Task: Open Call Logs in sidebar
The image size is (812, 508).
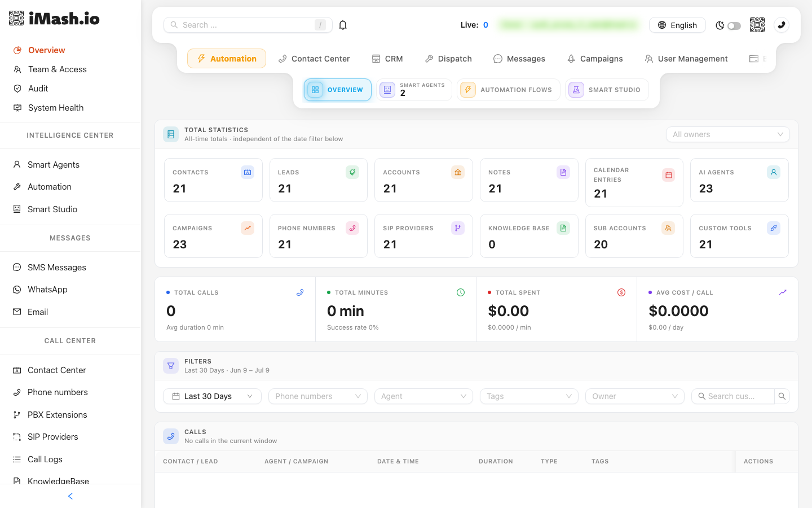Action: pos(45,459)
